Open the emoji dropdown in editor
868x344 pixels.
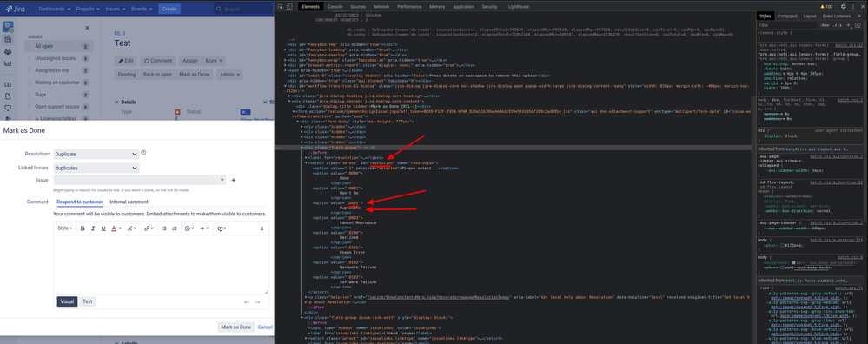pyautogui.click(x=189, y=228)
